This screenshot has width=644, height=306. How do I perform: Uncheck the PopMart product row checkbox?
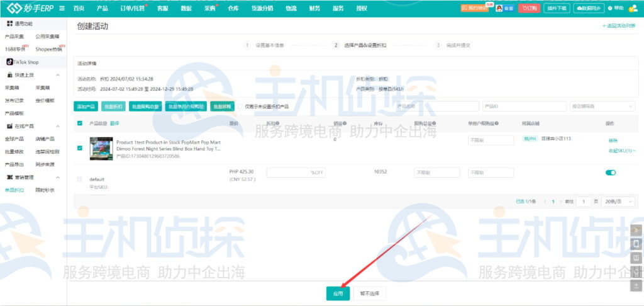(x=80, y=148)
